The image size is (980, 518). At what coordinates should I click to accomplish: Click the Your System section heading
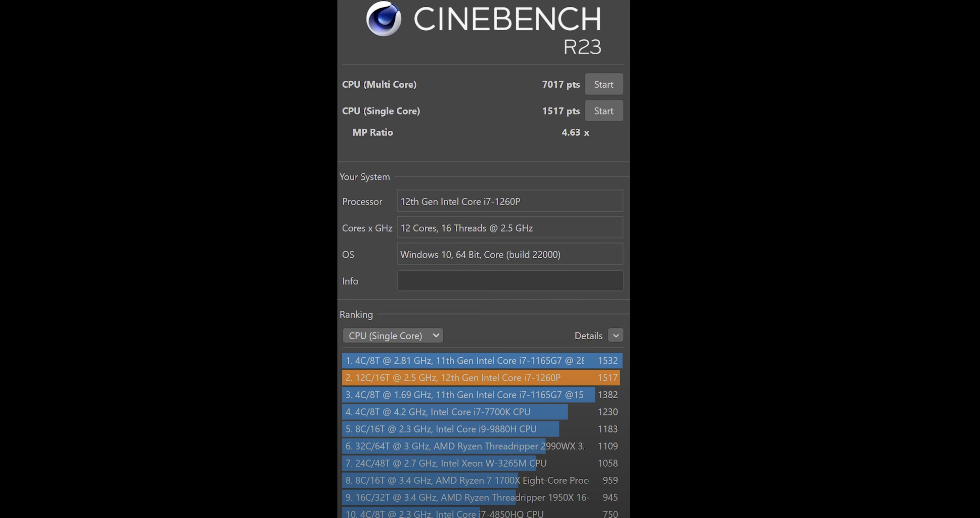364,177
